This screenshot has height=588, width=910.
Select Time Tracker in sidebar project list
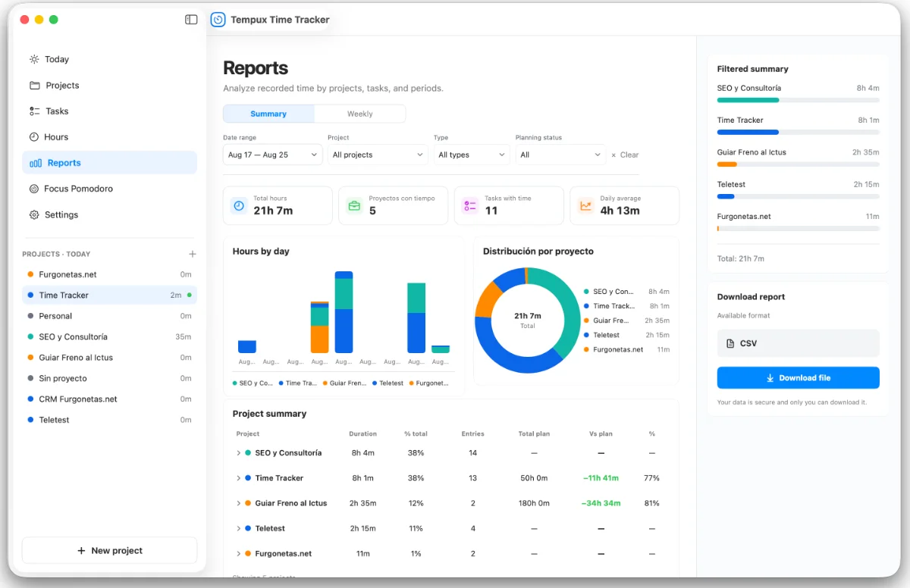tap(109, 295)
